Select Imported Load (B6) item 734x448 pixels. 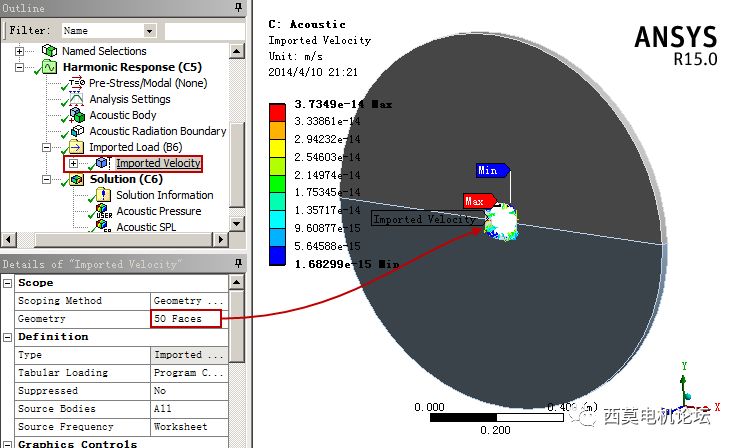[135, 147]
